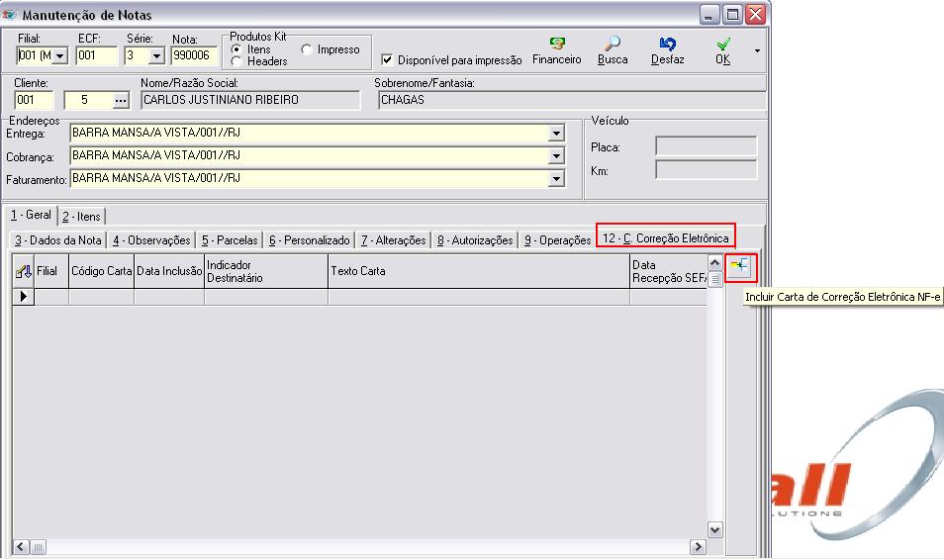Screen dimensions: 944x560
Task: Choose the Impresso radio option
Action: (x=307, y=49)
